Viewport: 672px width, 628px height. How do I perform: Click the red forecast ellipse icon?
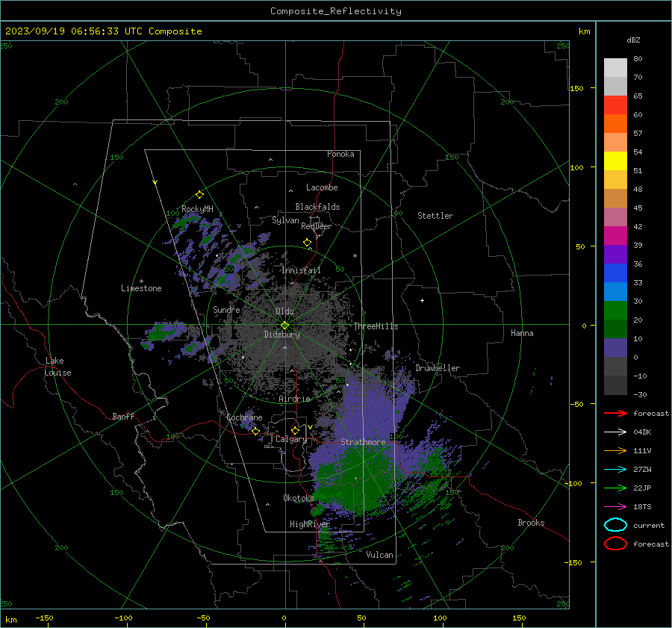click(615, 544)
